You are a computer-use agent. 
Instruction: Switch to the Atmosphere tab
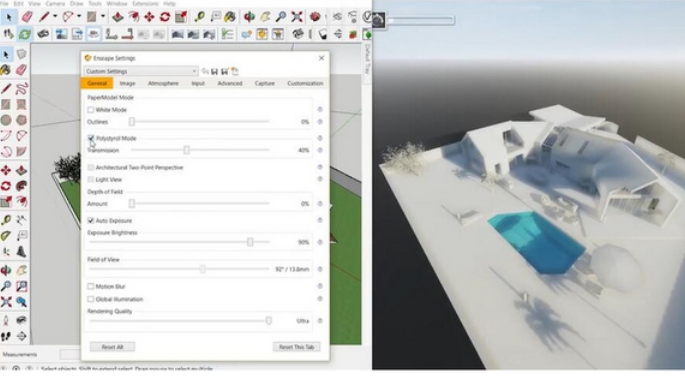[x=163, y=83]
